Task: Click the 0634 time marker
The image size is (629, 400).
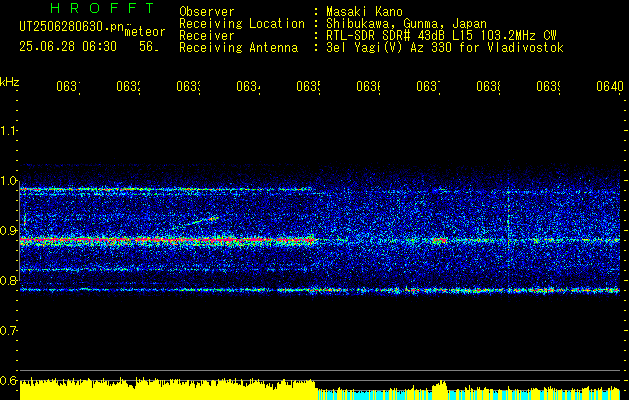Action: (248, 87)
